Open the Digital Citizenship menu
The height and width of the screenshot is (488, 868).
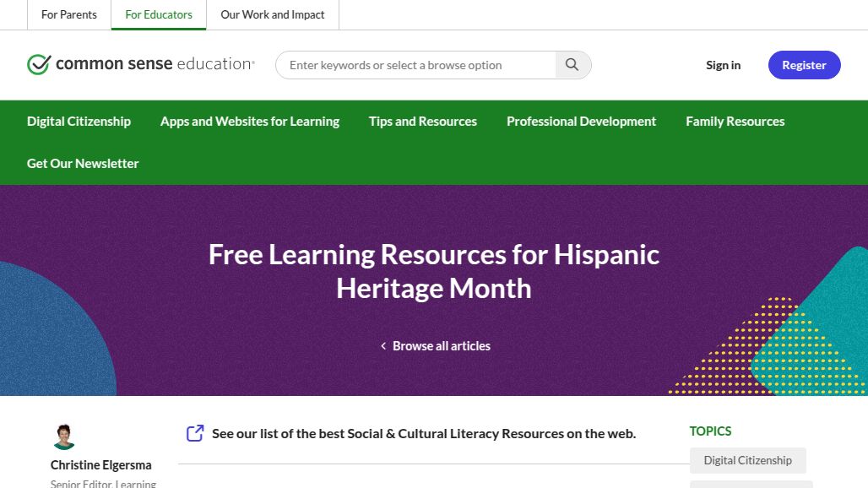coord(79,122)
